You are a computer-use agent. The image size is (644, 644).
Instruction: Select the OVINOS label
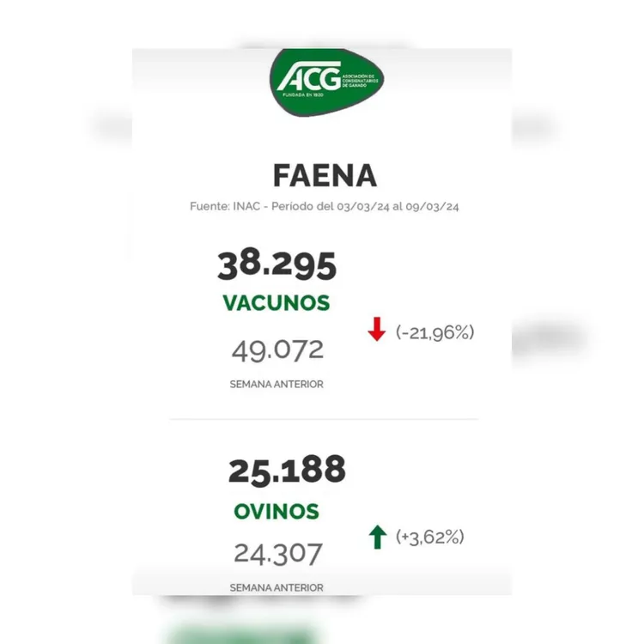(276, 512)
